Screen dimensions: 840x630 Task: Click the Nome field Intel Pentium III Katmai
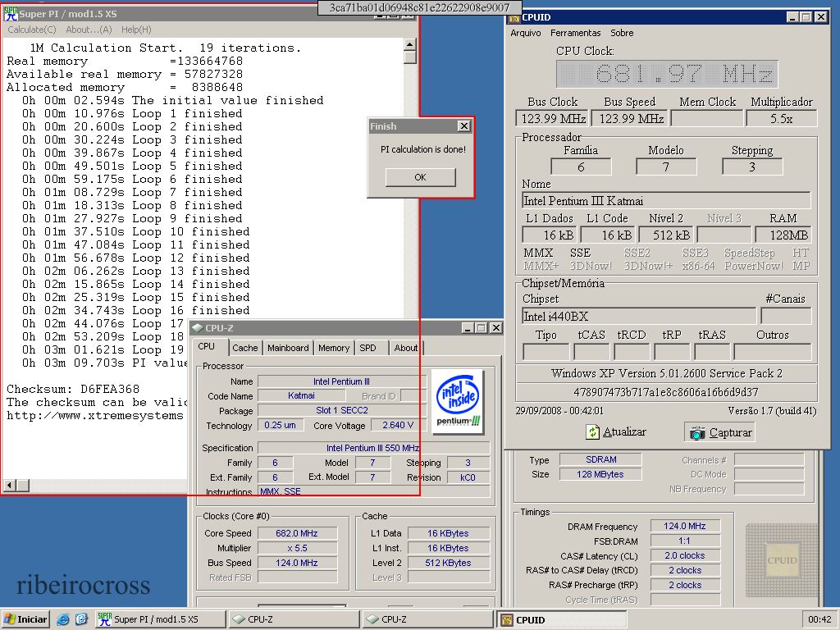666,201
